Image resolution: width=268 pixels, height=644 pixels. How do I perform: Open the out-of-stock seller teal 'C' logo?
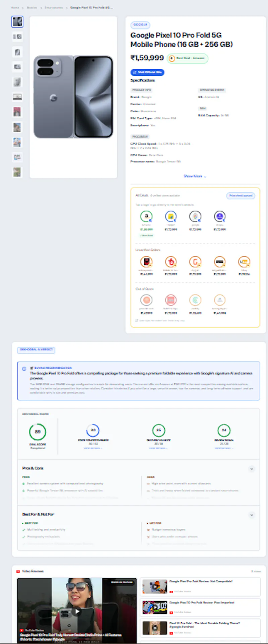195,300
